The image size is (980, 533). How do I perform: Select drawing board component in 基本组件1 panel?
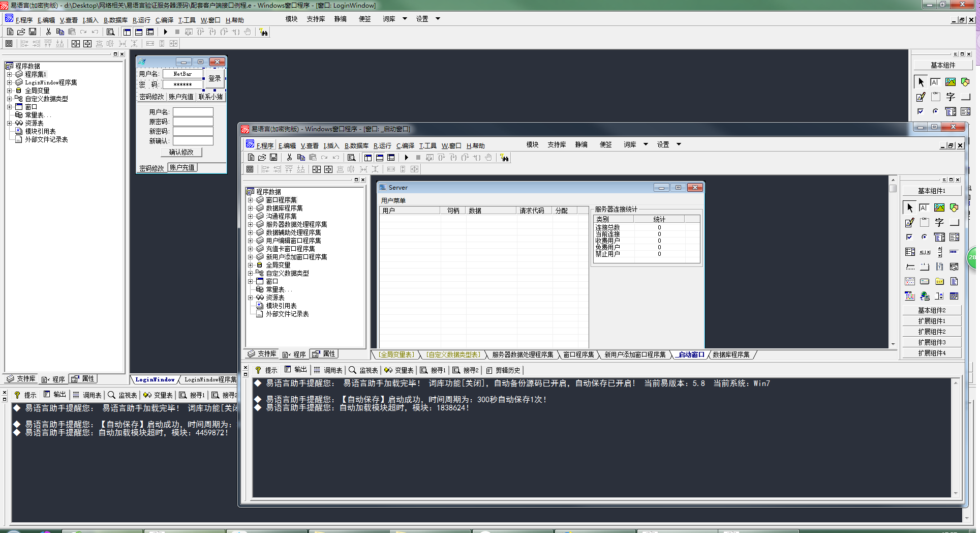coord(910,222)
